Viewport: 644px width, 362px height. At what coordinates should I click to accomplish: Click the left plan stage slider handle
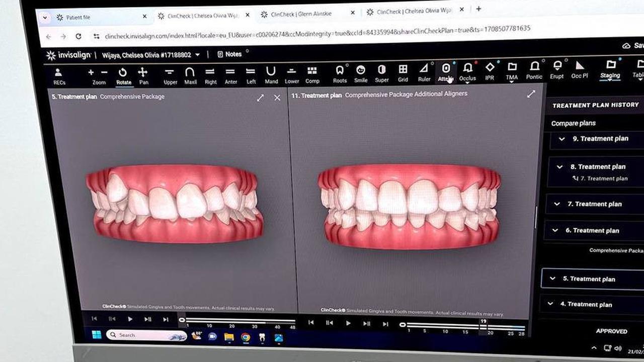click(x=182, y=320)
